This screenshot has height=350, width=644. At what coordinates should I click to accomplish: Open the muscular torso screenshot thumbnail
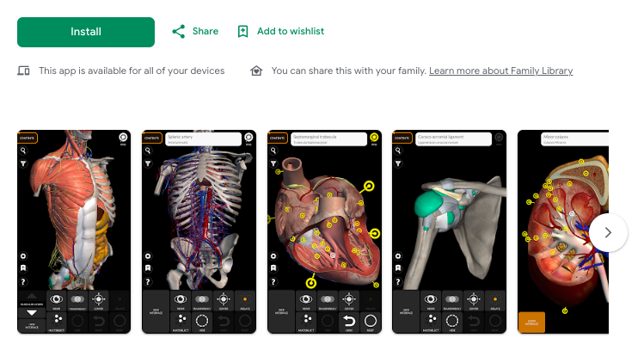[x=74, y=231]
